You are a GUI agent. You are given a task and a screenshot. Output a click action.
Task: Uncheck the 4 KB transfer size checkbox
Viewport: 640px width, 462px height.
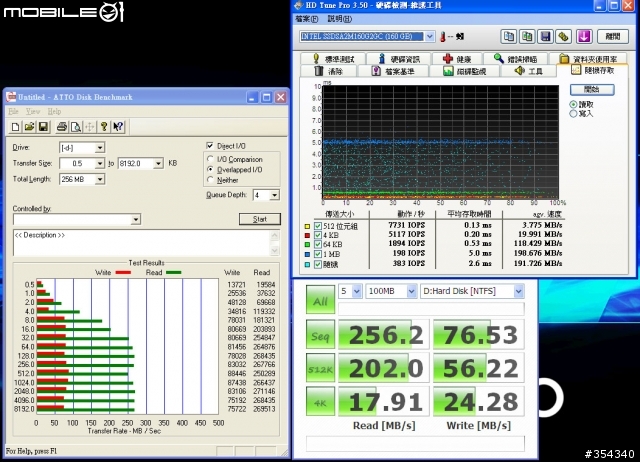click(318, 235)
